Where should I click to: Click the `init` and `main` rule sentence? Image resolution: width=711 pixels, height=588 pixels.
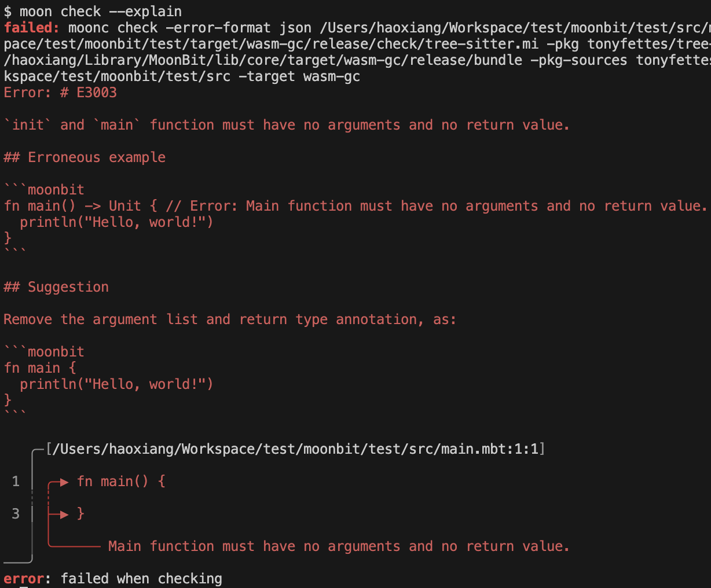[x=287, y=125]
